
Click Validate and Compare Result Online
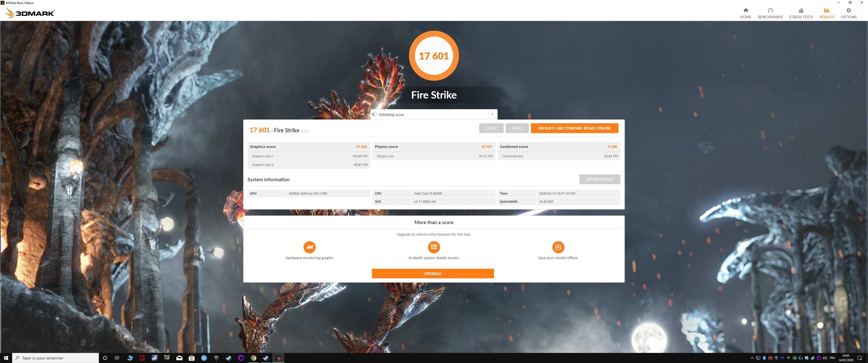(x=574, y=128)
